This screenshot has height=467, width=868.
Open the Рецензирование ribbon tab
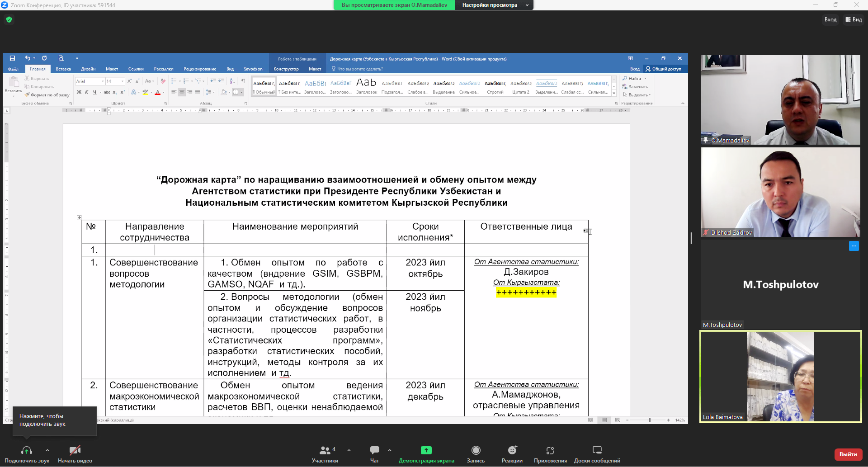click(x=199, y=69)
